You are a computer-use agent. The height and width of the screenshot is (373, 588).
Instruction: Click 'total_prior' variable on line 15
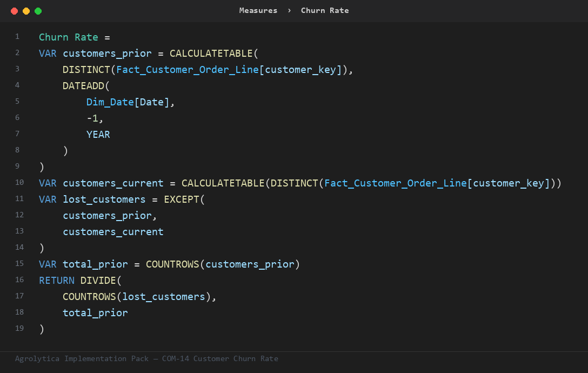pyautogui.click(x=95, y=264)
